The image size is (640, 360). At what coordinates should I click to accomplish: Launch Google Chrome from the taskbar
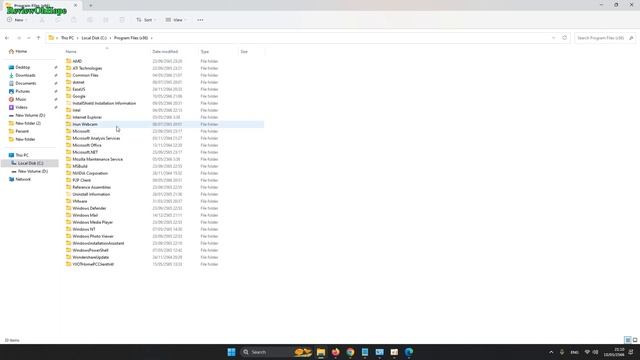[350, 352]
